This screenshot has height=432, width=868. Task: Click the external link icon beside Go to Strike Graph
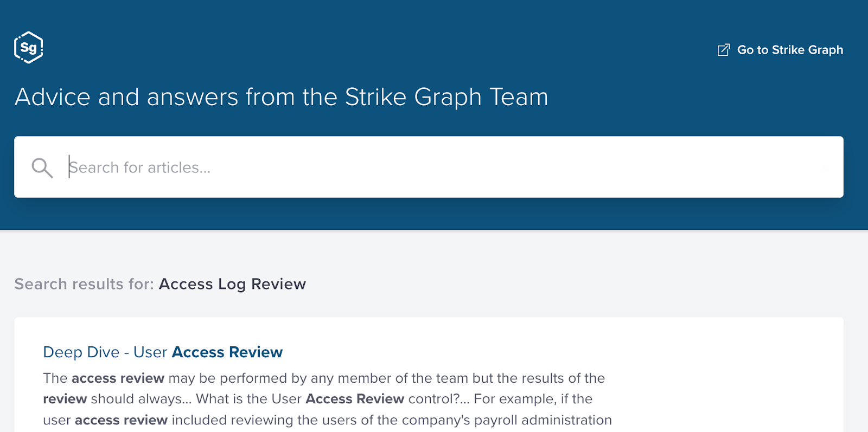[x=724, y=50]
